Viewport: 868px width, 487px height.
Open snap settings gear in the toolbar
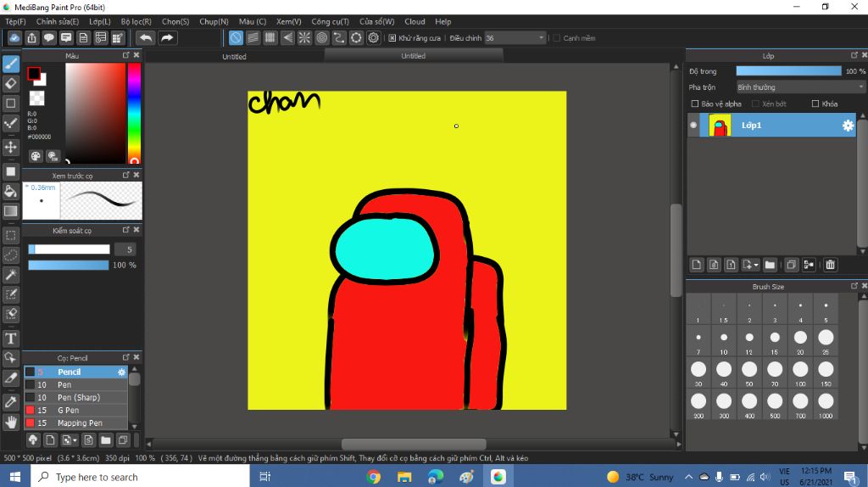pyautogui.click(x=374, y=37)
